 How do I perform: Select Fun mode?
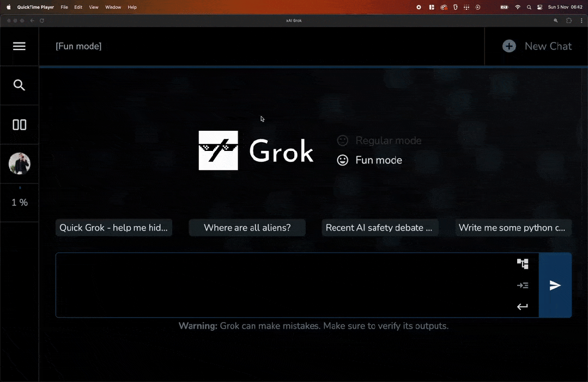coord(369,160)
